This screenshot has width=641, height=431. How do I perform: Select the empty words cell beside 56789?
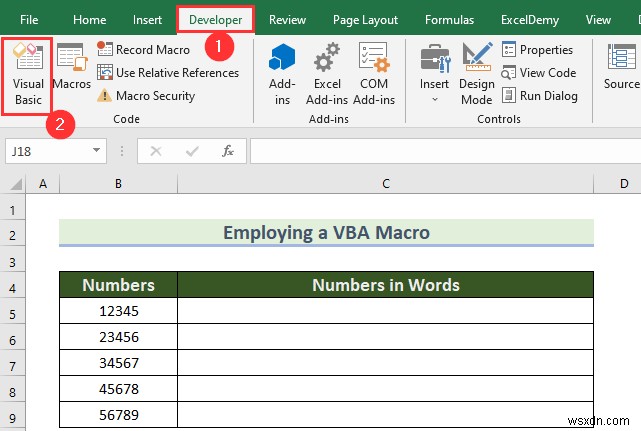[385, 415]
